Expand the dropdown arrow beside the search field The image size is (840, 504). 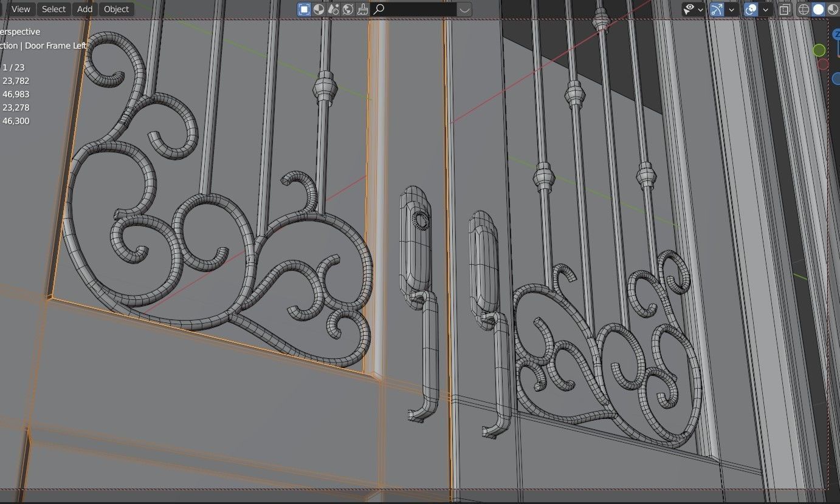(x=464, y=9)
